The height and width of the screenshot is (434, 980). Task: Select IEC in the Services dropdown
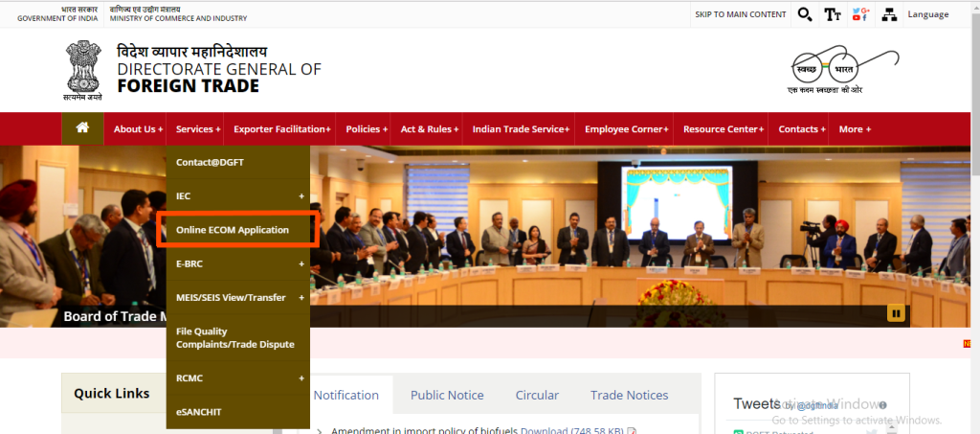[x=238, y=195]
